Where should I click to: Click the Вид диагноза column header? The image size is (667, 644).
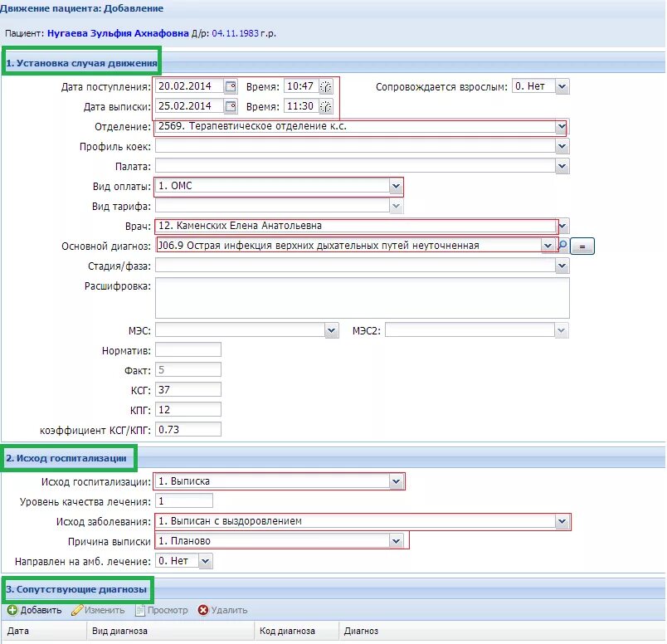click(171, 631)
